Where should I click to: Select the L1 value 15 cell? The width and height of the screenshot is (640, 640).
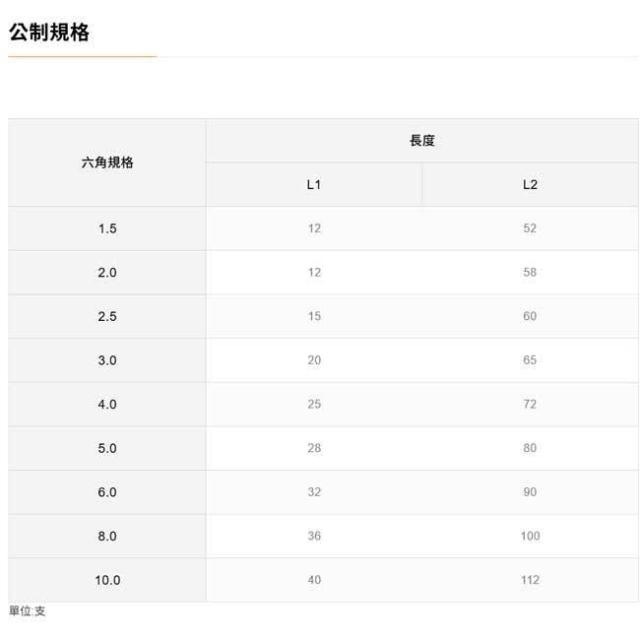click(x=314, y=317)
